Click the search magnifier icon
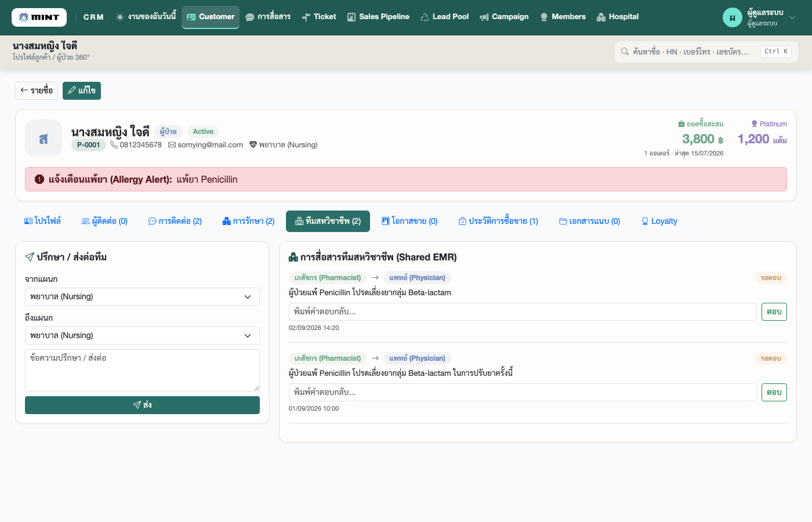 pyautogui.click(x=625, y=52)
